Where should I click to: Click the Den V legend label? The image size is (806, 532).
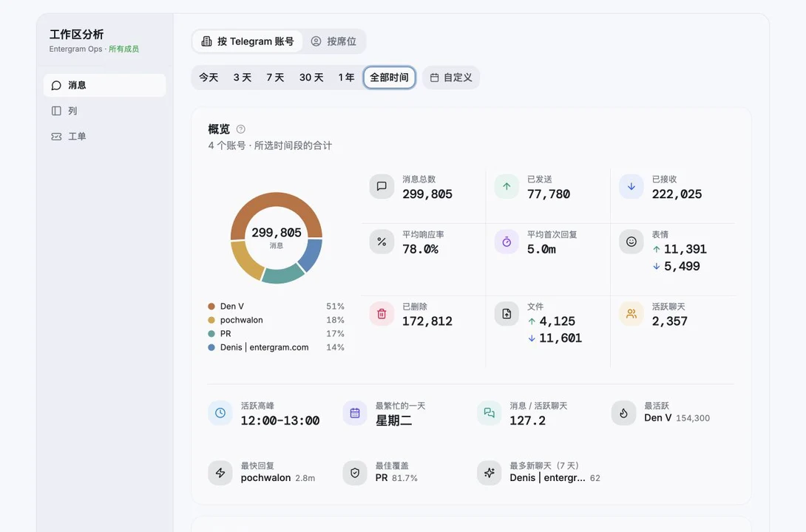pyautogui.click(x=232, y=306)
